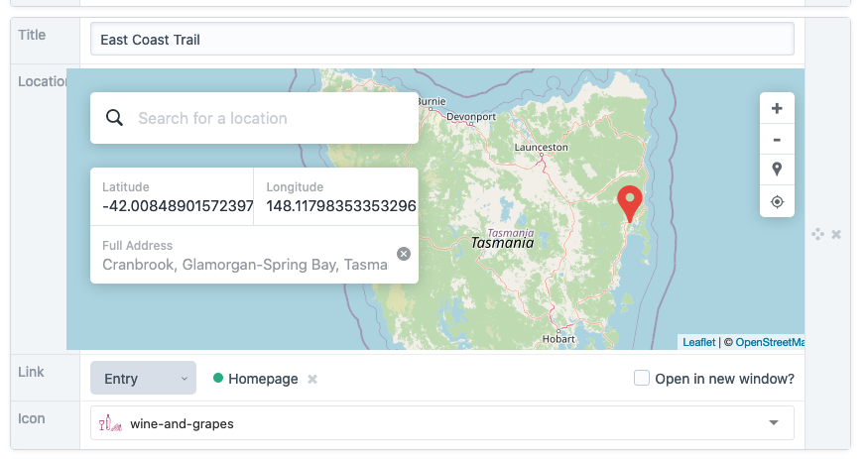Click the map zoom out minus button
The width and height of the screenshot is (868, 459).
777,140
